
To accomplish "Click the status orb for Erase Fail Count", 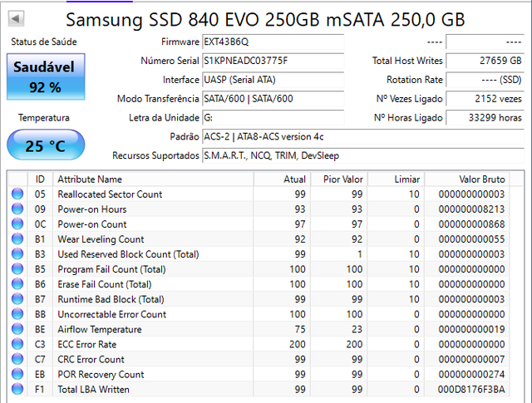I will [17, 284].
